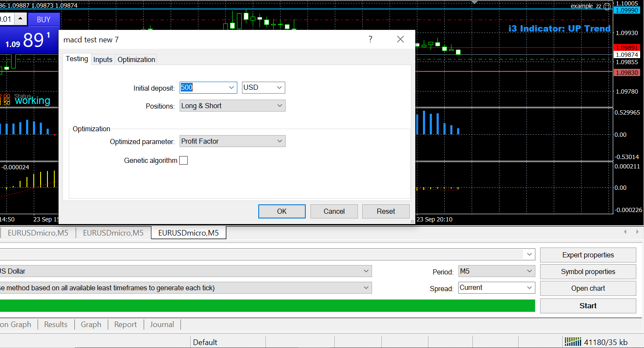Switch to the Inputs tab
This screenshot has width=644, height=348.
click(103, 59)
